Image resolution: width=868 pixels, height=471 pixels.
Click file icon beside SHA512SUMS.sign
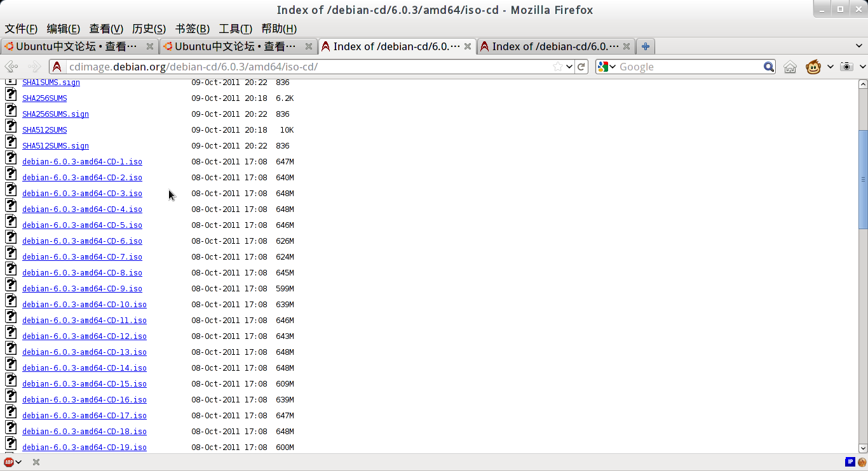pyautogui.click(x=11, y=142)
